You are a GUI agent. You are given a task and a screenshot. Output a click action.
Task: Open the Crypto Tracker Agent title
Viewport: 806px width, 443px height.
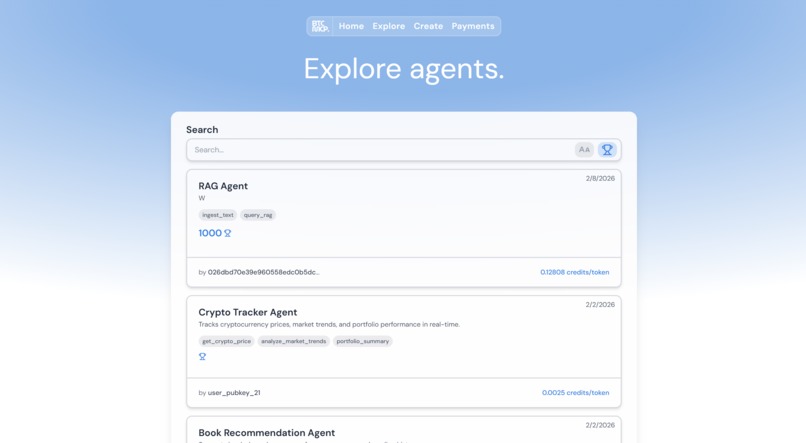point(248,312)
